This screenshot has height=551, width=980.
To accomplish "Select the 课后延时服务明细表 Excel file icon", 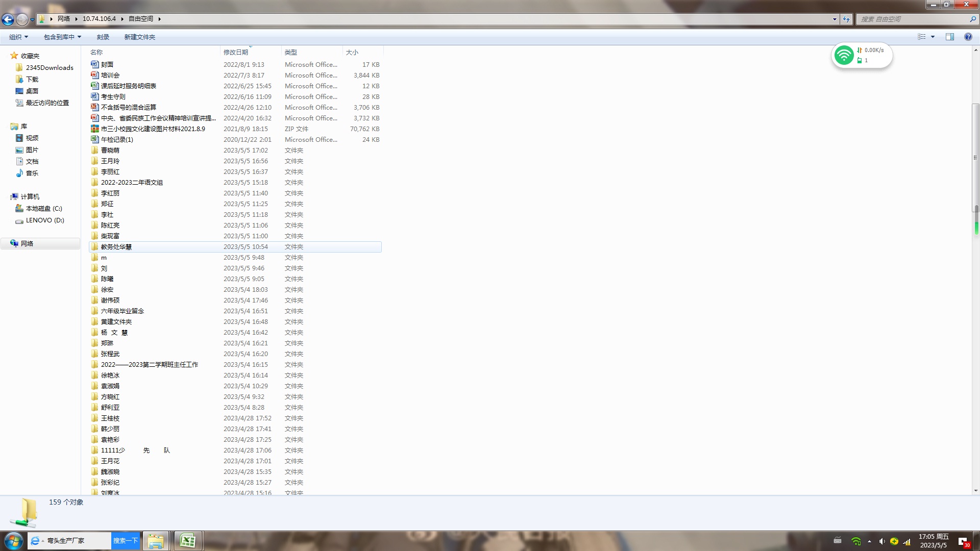I will (94, 86).
